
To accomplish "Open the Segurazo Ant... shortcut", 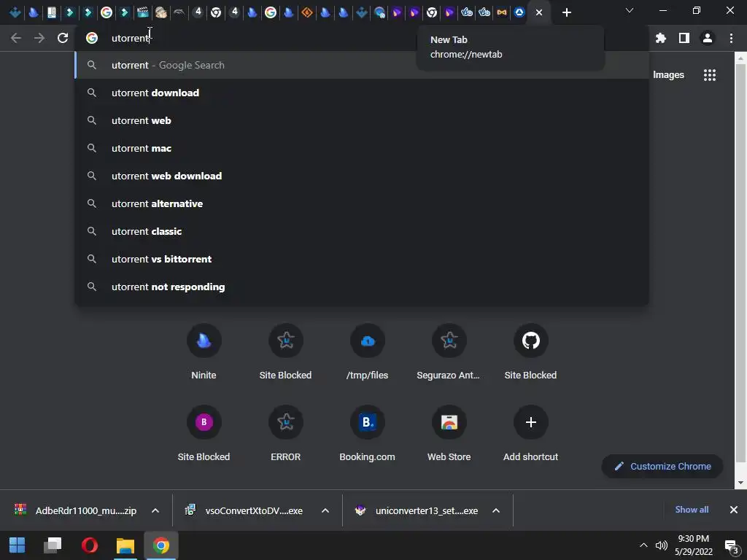I will point(449,351).
